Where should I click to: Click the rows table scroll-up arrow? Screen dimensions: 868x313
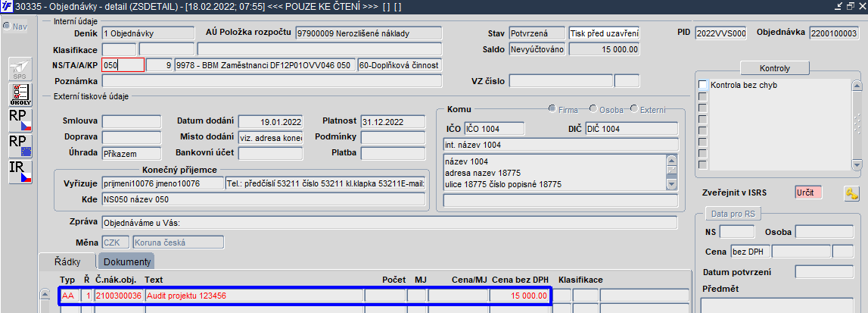pos(46,295)
